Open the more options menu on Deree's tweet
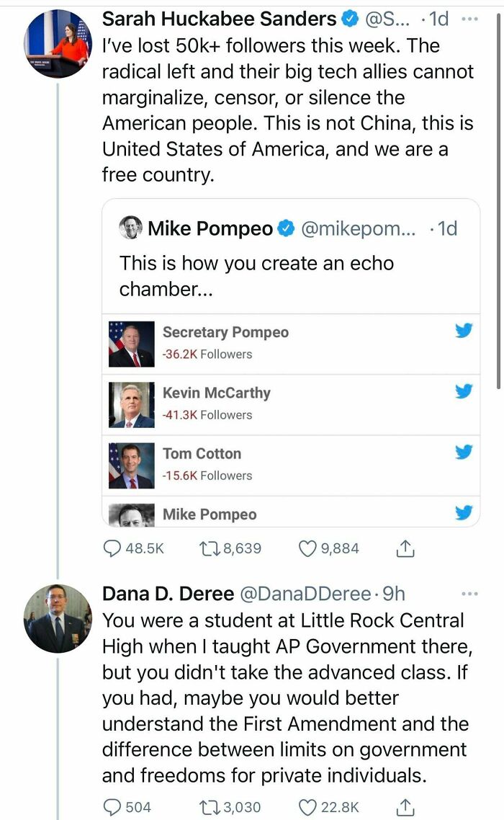Screen dimensions: 504x820 469,592
